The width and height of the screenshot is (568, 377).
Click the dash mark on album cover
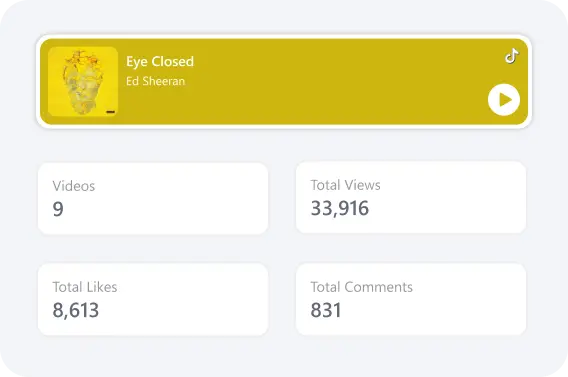pyautogui.click(x=110, y=112)
